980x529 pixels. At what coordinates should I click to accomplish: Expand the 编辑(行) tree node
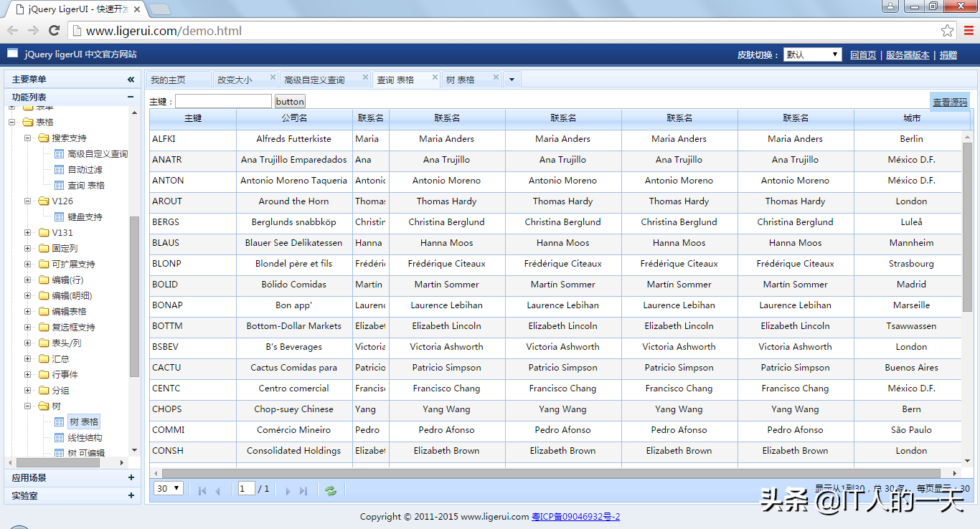tap(28, 280)
